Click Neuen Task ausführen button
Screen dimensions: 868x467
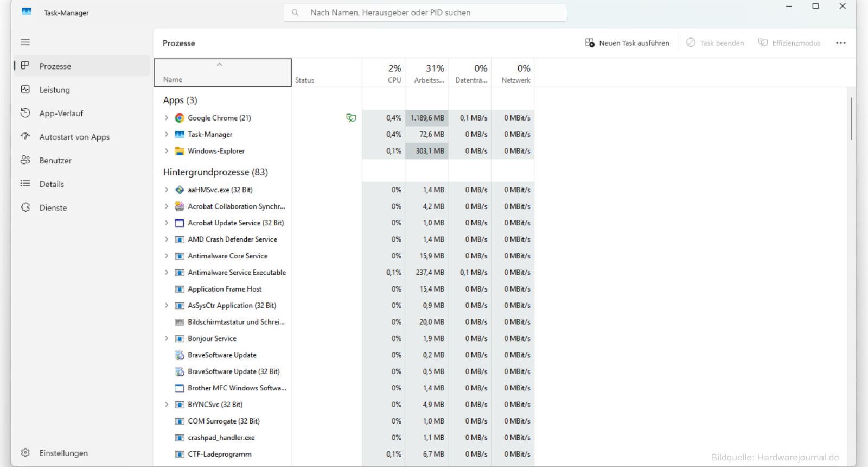[627, 43]
